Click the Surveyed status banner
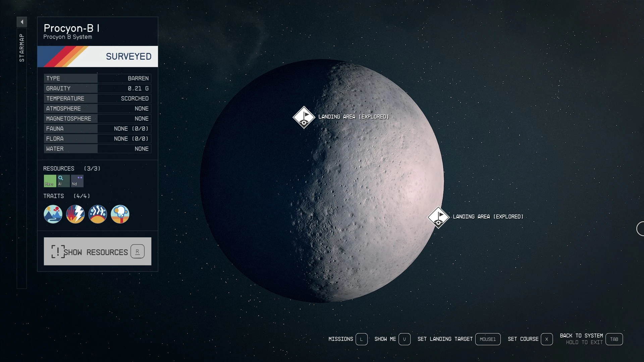The height and width of the screenshot is (362, 644). [x=98, y=56]
